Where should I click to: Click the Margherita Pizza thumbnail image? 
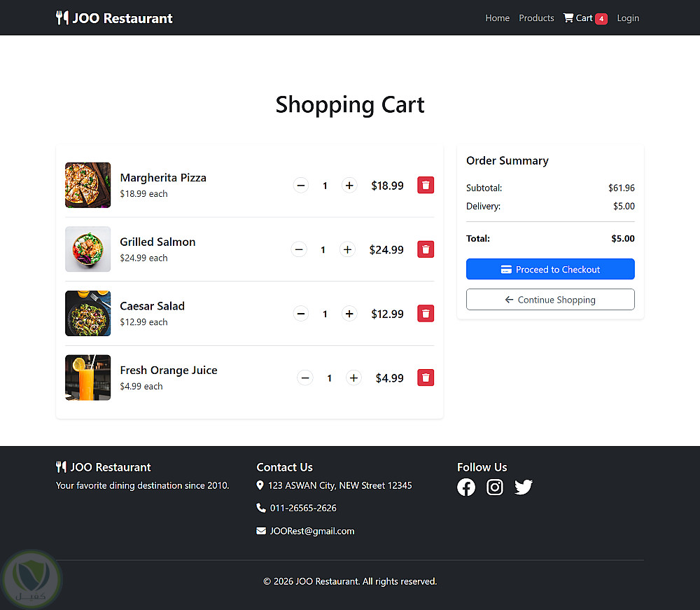pos(88,186)
